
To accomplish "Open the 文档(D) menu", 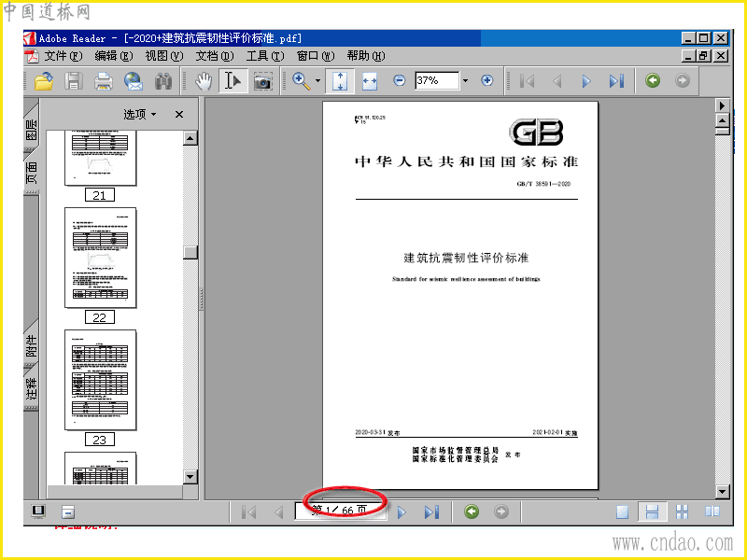I will coord(215,56).
